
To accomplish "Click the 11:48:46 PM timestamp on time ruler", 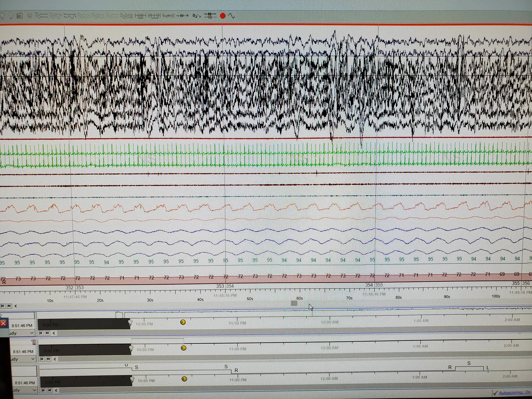I will click(x=374, y=294).
